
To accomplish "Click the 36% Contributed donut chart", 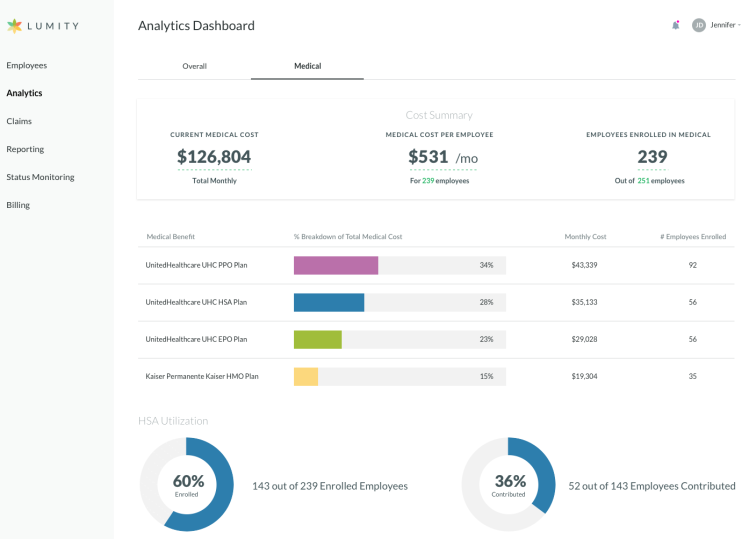I will pyautogui.click(x=508, y=484).
